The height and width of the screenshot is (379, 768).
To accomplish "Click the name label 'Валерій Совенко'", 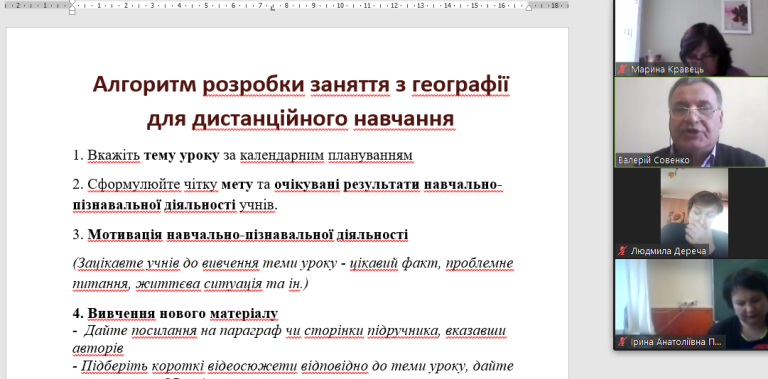I will tap(654, 160).
